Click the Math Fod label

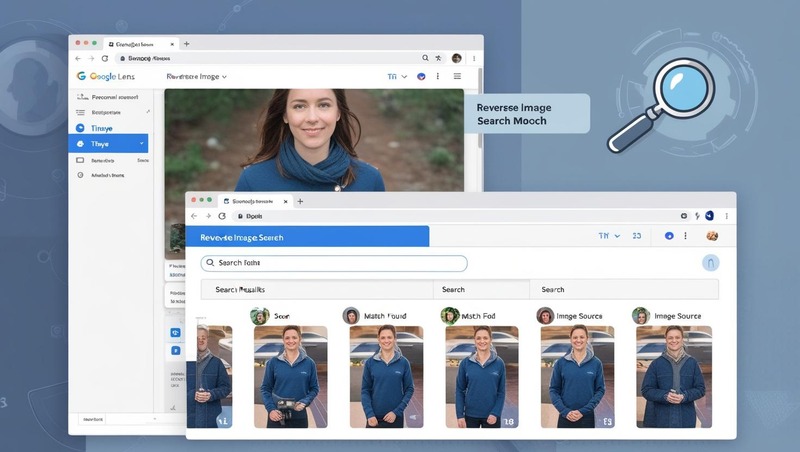click(x=478, y=316)
